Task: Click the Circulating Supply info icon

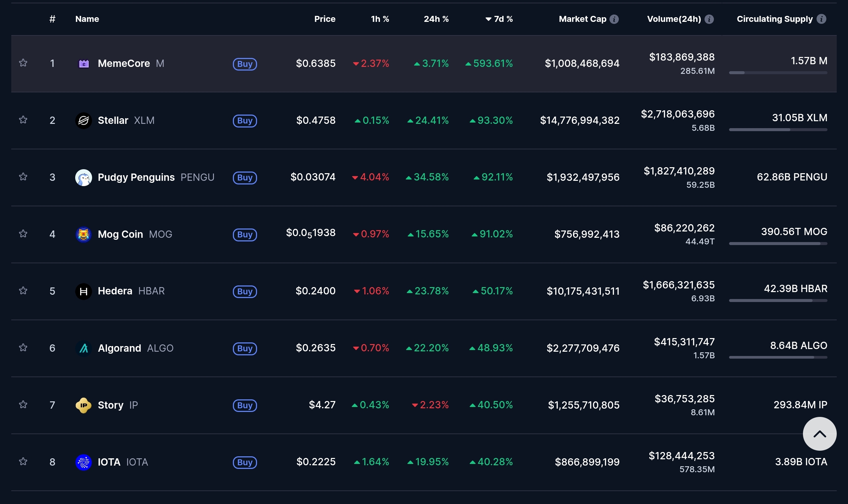Action: [821, 19]
